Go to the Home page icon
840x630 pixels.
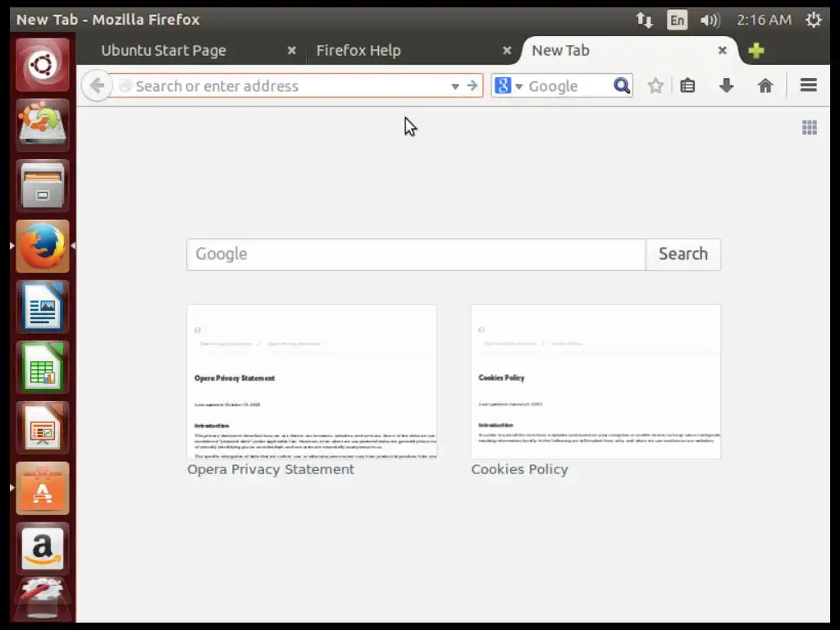765,85
